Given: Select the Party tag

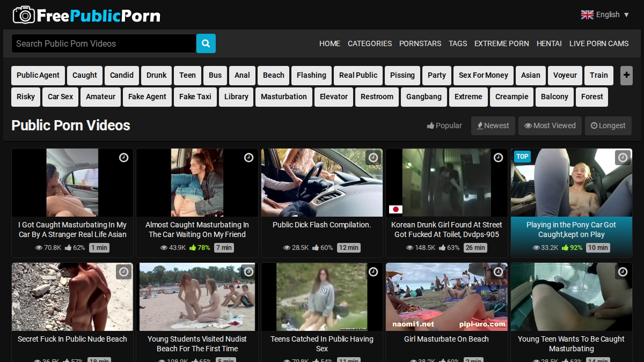Looking at the screenshot, I should [x=437, y=76].
